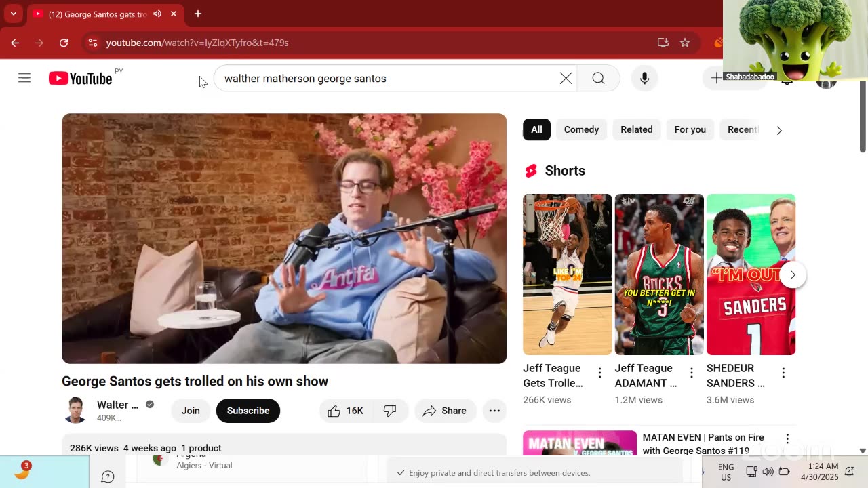868x488 pixels.
Task: Mute the George Santos tab audio
Action: coord(157,14)
